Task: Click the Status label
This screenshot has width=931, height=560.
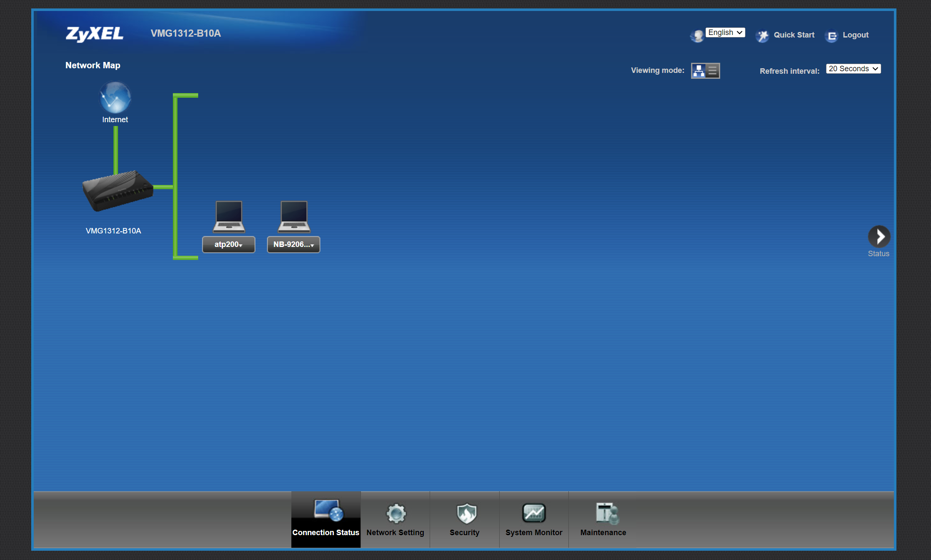Action: coord(878,254)
